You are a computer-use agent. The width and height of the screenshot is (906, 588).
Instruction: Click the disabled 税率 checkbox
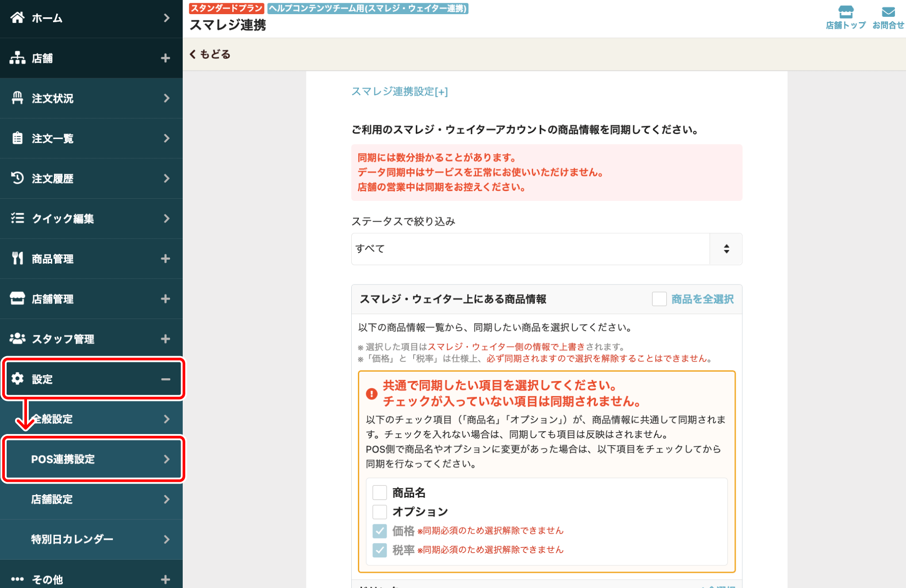(380, 550)
